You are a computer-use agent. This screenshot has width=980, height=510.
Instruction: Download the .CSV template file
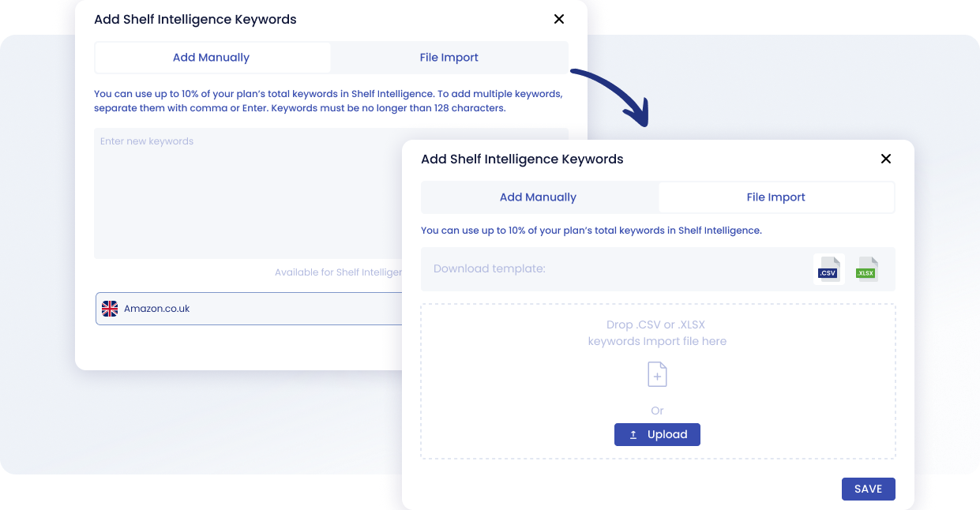tap(828, 269)
